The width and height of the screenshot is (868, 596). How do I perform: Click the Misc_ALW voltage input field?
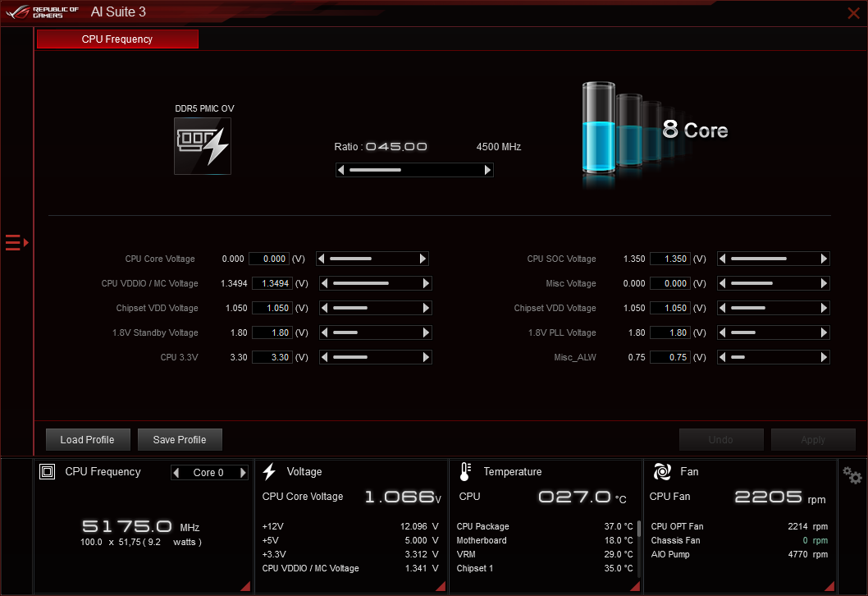669,357
